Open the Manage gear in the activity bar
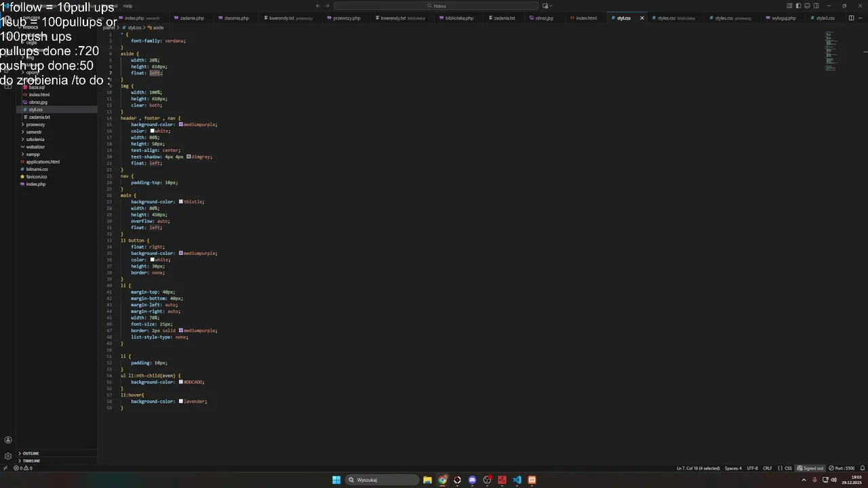868x488 pixels. pos(8,456)
